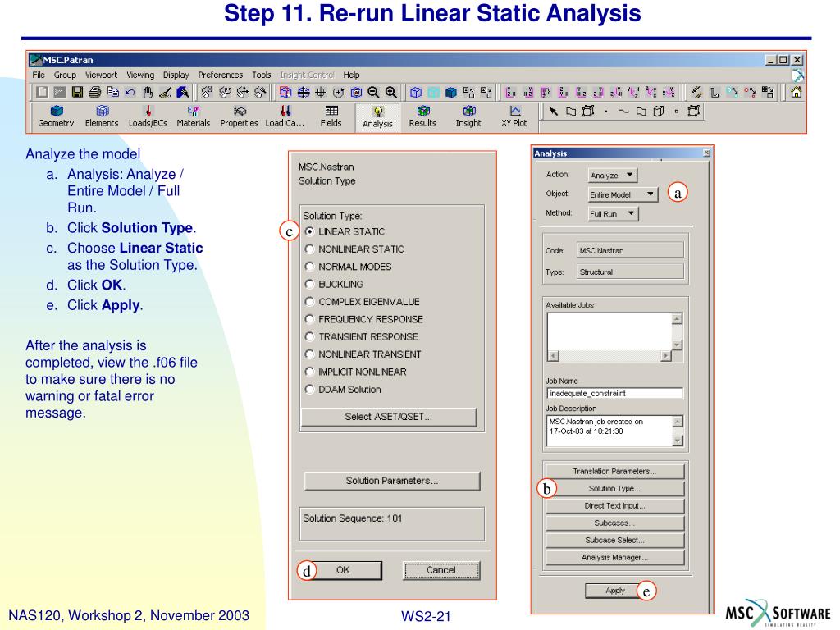This screenshot has height=630, width=840.
Task: Open the Method dropdown showing Full Run
Action: tap(613, 214)
